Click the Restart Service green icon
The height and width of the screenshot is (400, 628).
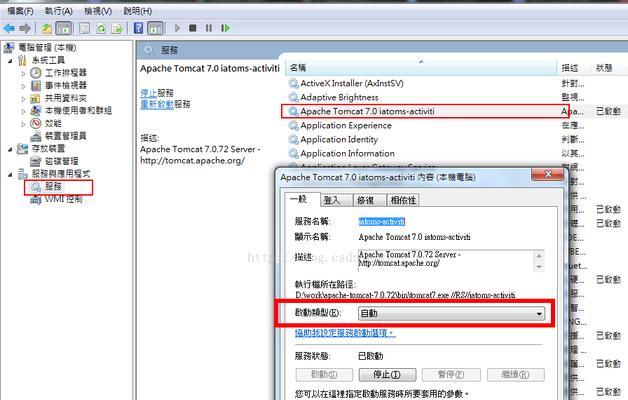[225, 28]
